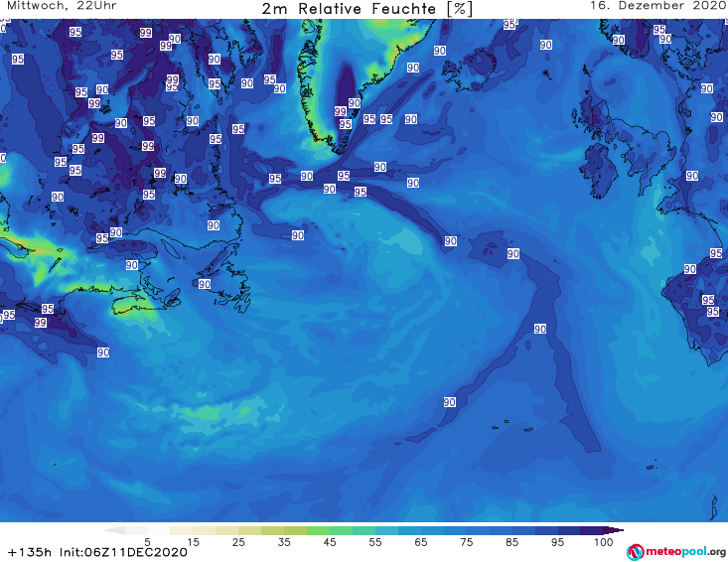Viewport: 728px width, 562px height.
Task: Click the legend value '45'
Action: coord(329,541)
